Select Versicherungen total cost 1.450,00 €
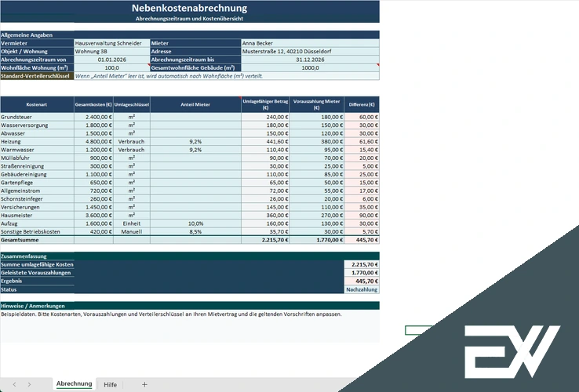Screen dimensions: 579x392 coord(93,207)
